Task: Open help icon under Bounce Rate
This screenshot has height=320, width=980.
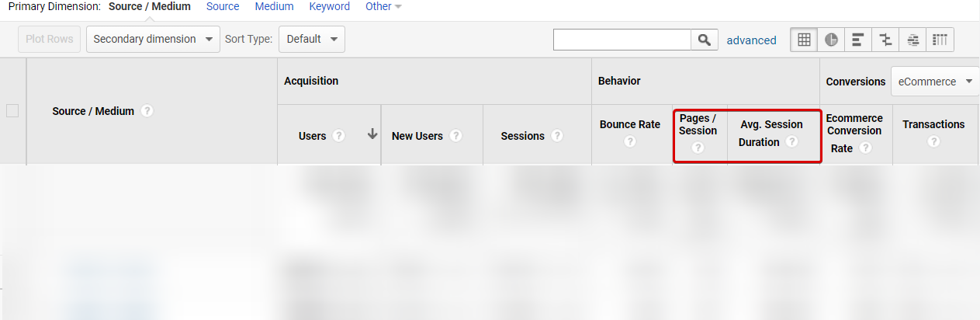Action: (630, 142)
